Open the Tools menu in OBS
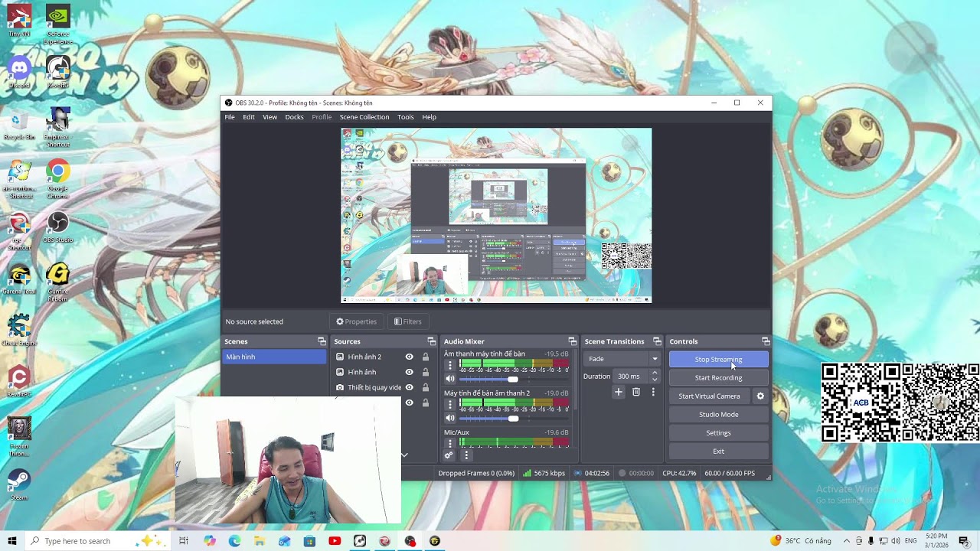The width and height of the screenshot is (980, 551). [406, 117]
